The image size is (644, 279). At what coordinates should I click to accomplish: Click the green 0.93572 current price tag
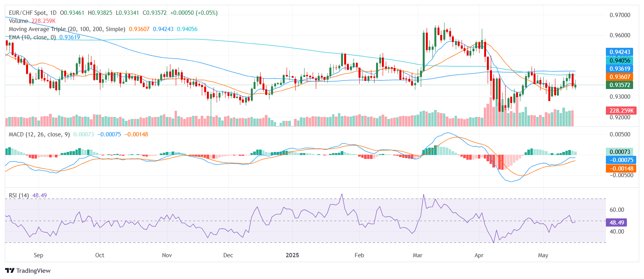click(x=619, y=85)
